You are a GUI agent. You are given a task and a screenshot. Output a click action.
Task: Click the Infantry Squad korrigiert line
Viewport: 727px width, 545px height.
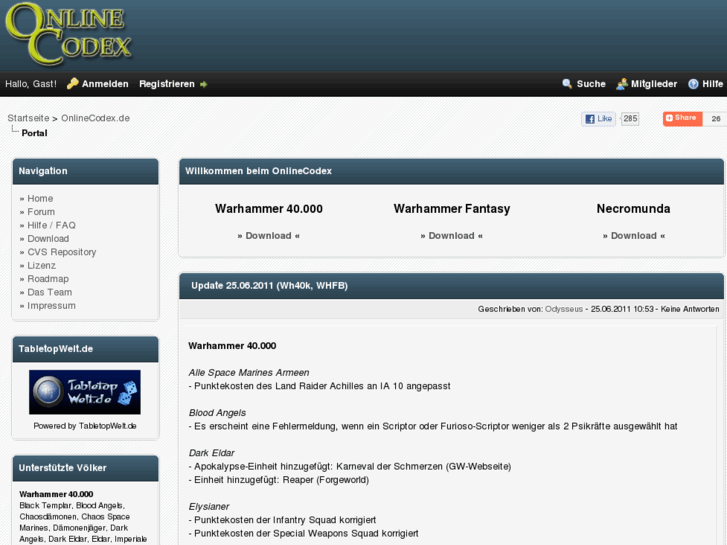[x=282, y=520]
